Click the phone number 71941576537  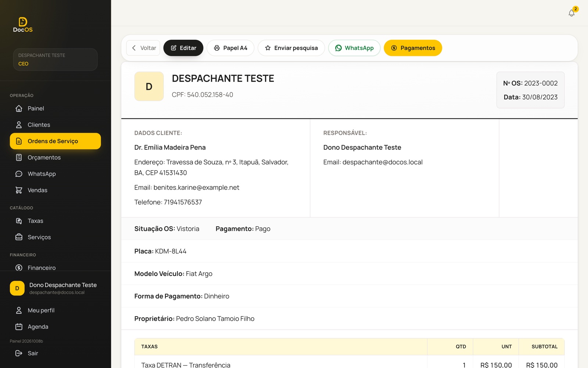pos(183,202)
